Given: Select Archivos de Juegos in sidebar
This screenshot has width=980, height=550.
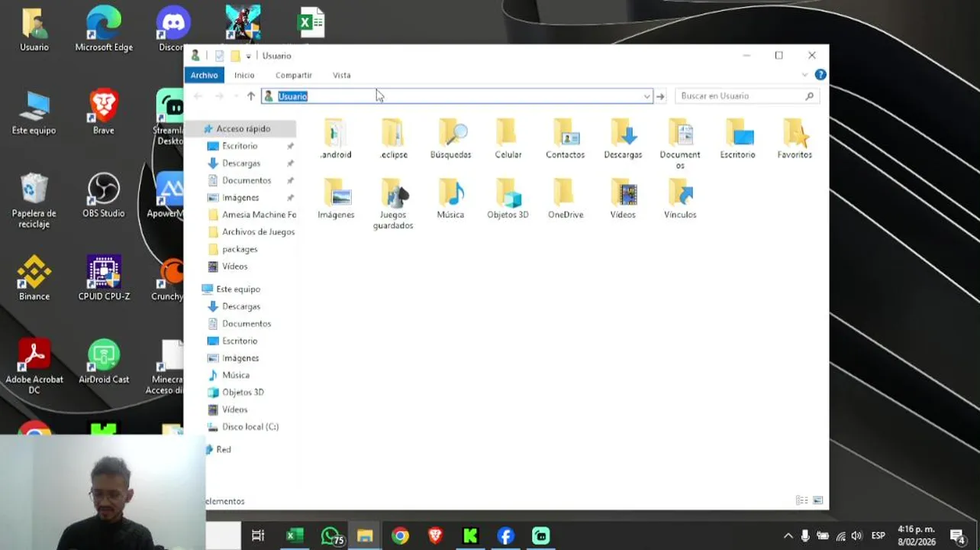Looking at the screenshot, I should tap(251, 232).
